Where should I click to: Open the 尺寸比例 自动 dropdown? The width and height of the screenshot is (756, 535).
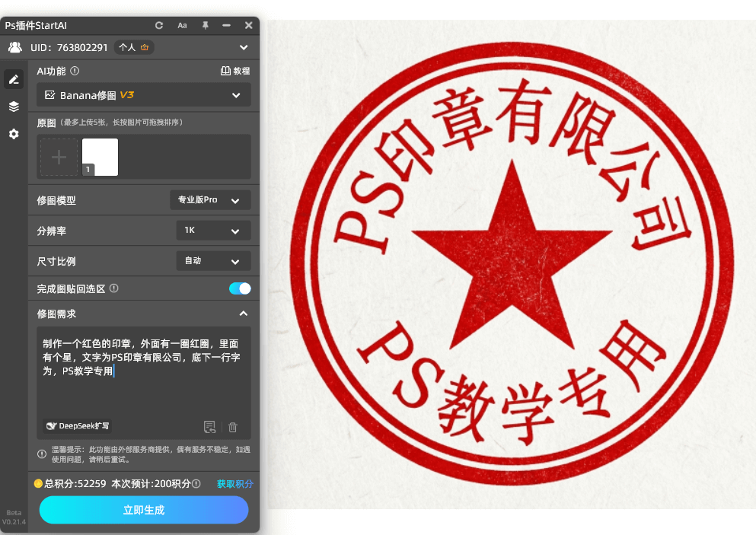[213, 260]
